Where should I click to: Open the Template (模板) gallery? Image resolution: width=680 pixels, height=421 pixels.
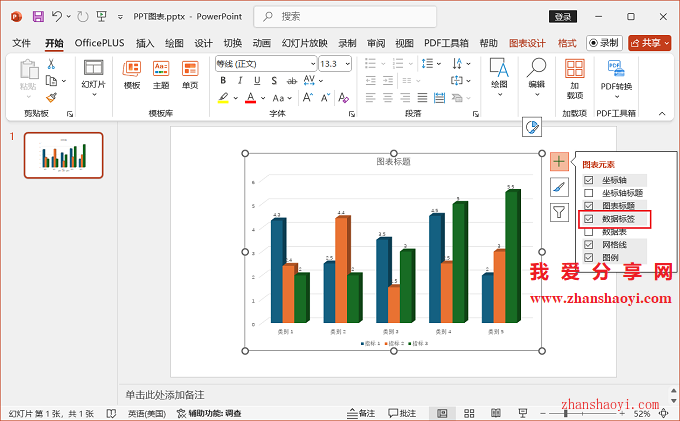point(132,75)
